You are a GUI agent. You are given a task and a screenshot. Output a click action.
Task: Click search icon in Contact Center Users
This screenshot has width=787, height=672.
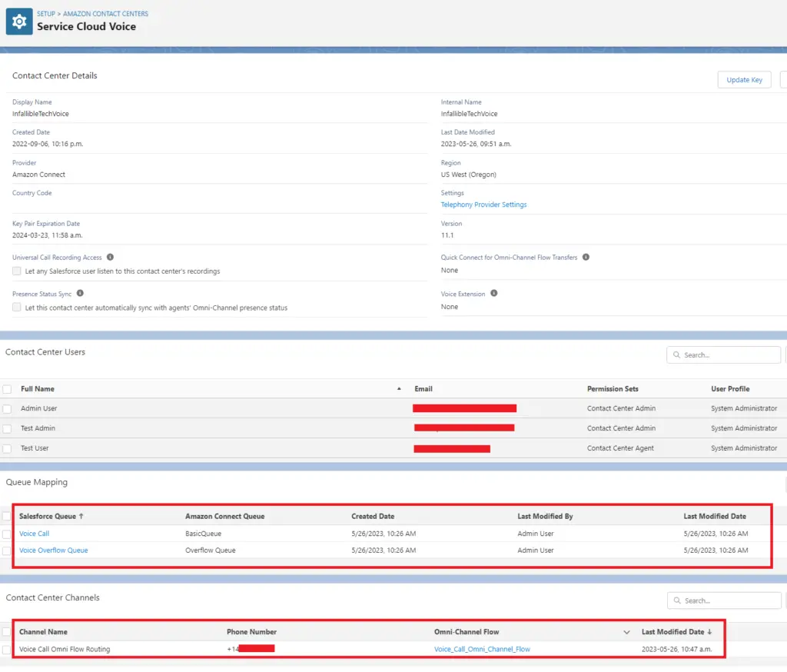click(676, 354)
